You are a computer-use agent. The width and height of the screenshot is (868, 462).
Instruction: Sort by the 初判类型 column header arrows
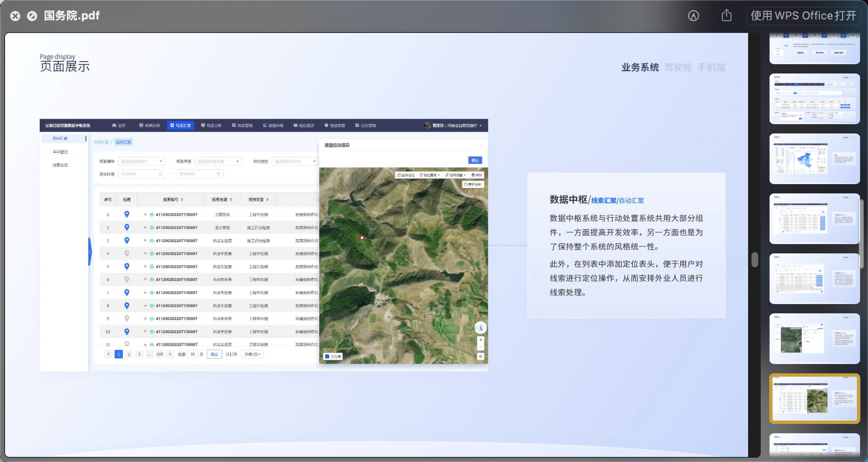(267, 199)
